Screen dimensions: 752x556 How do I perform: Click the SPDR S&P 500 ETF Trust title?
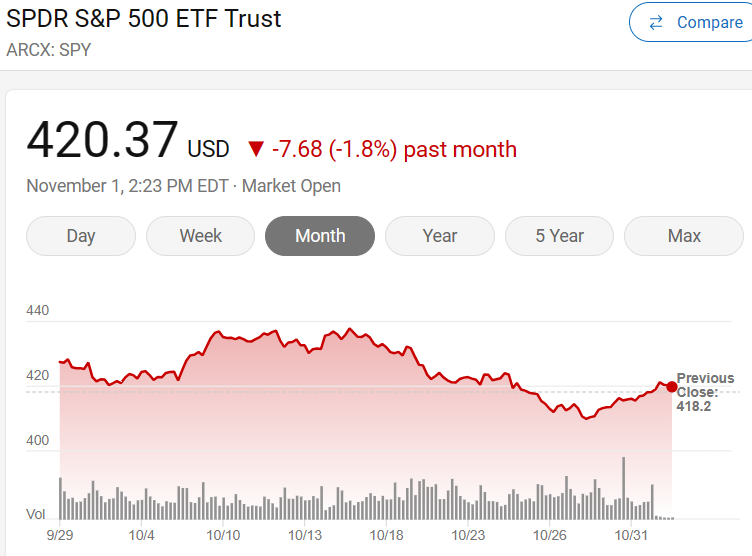[143, 19]
